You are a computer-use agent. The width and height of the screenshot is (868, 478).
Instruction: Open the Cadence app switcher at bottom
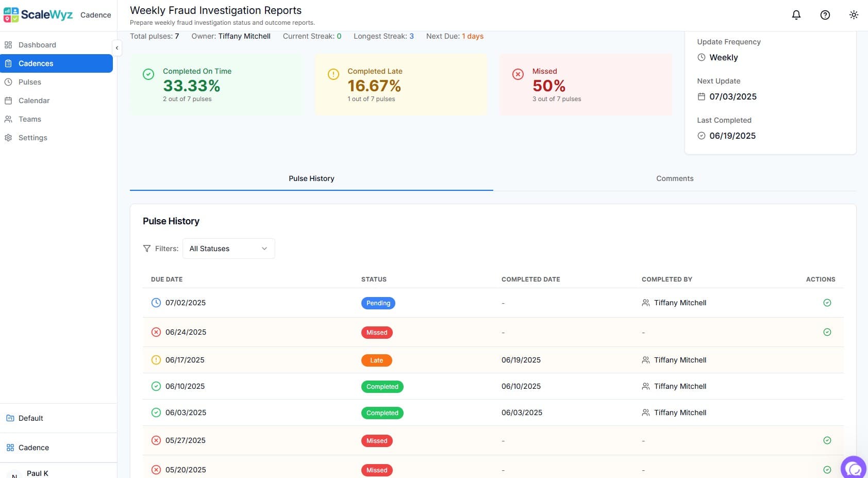coord(34,448)
